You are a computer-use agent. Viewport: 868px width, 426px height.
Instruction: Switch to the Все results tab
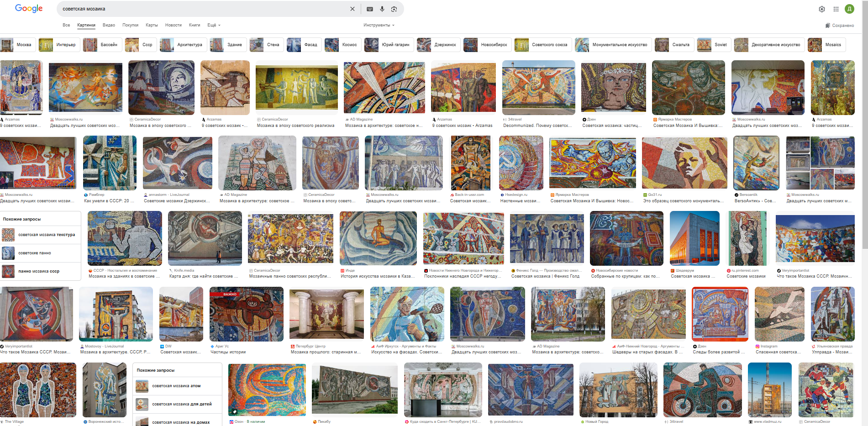tap(66, 25)
